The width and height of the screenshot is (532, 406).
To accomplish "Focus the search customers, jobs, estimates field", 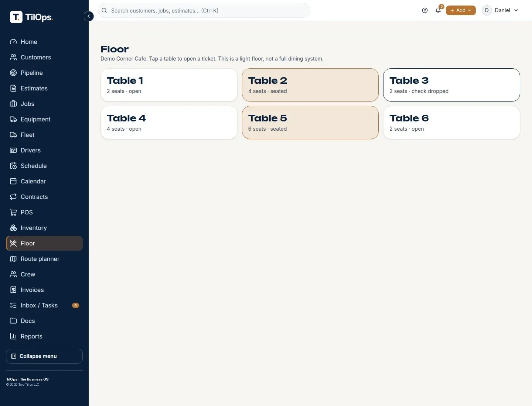I will [204, 10].
